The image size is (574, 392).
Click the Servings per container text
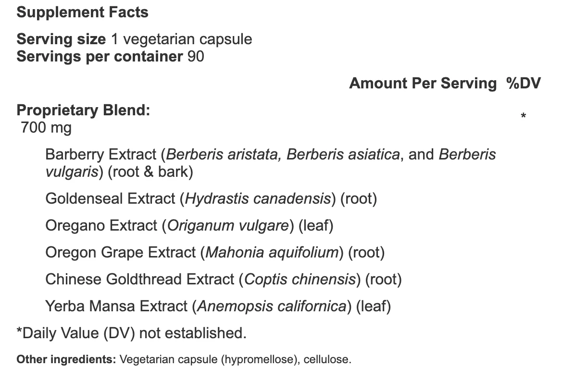click(x=110, y=57)
